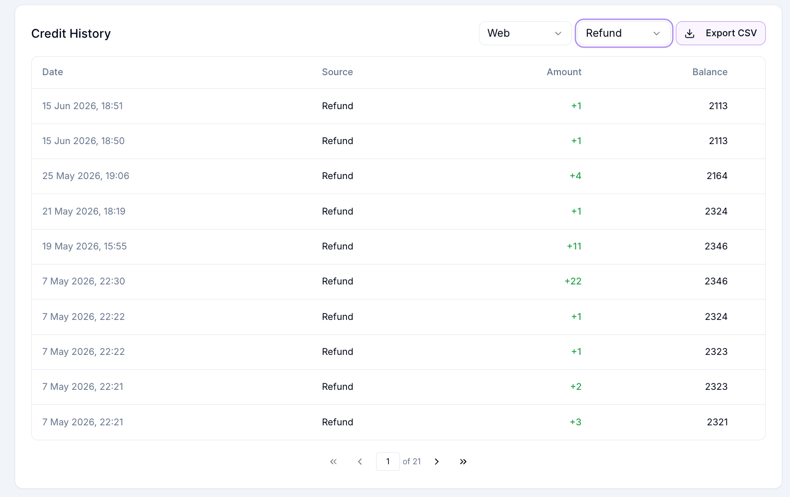Open the Refund source filter dropdown
This screenshot has height=497, width=790.
coord(624,33)
